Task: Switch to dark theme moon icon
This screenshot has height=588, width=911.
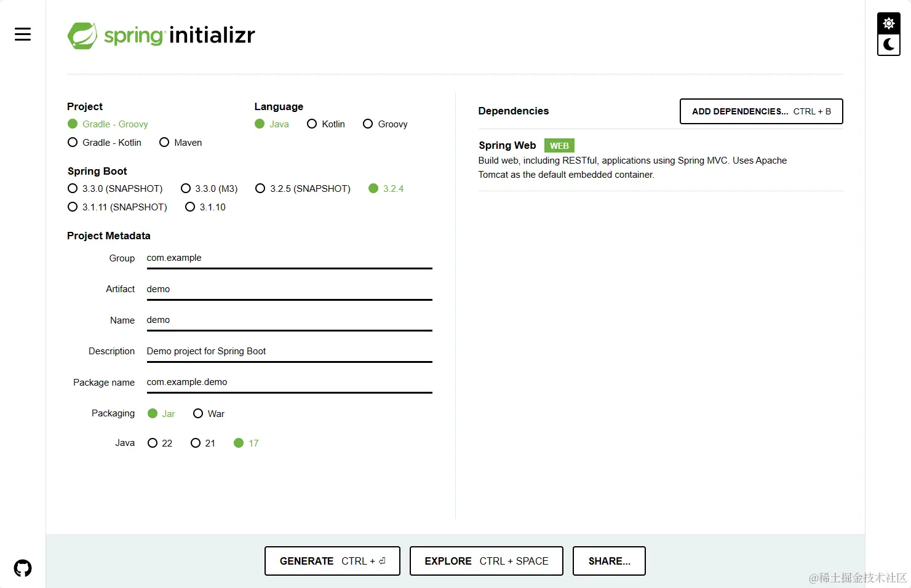Action: [888, 44]
